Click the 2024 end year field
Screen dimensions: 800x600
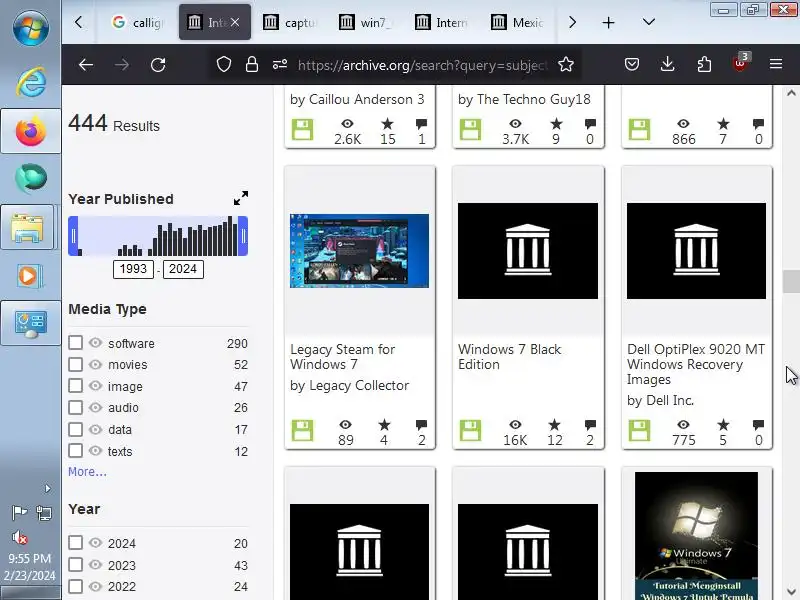pos(183,269)
